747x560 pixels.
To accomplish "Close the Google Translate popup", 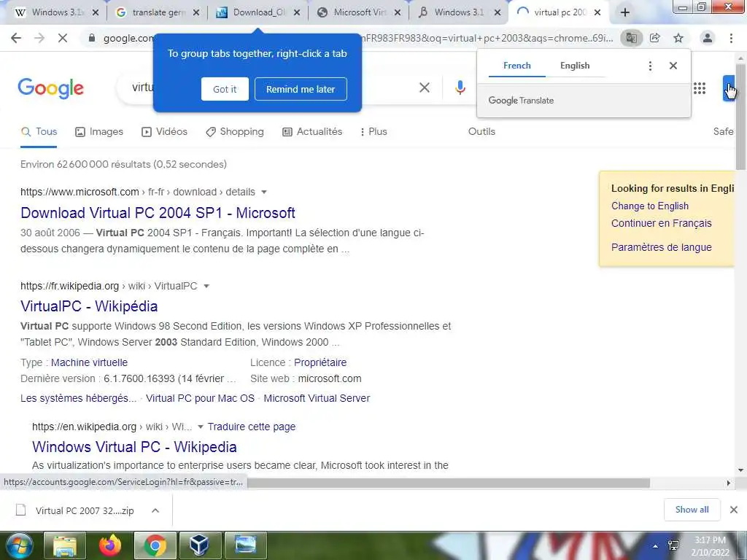I will coord(673,66).
